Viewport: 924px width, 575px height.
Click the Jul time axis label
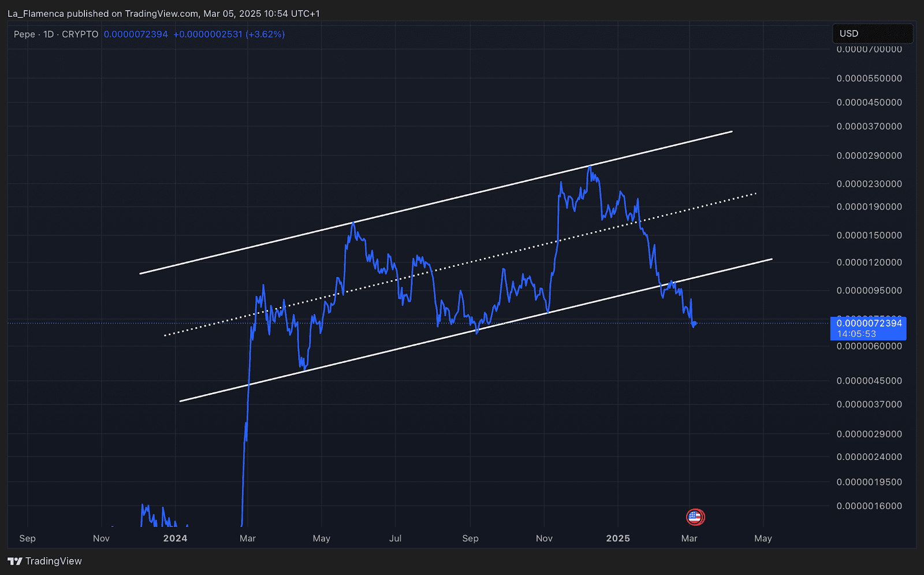(x=395, y=539)
